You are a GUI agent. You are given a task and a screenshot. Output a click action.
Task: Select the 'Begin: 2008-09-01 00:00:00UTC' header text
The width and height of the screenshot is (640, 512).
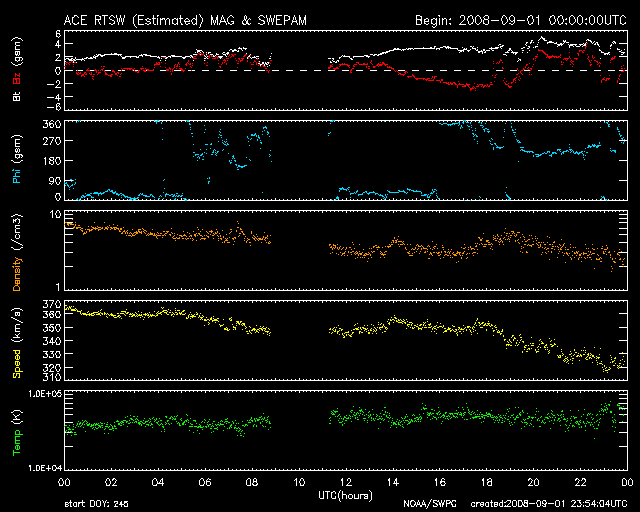tap(521, 20)
